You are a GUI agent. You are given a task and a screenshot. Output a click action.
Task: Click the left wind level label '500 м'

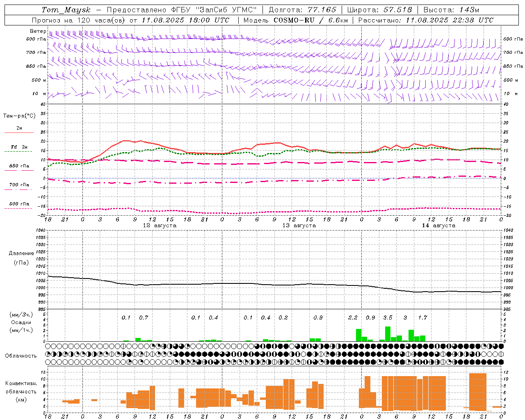coord(39,80)
